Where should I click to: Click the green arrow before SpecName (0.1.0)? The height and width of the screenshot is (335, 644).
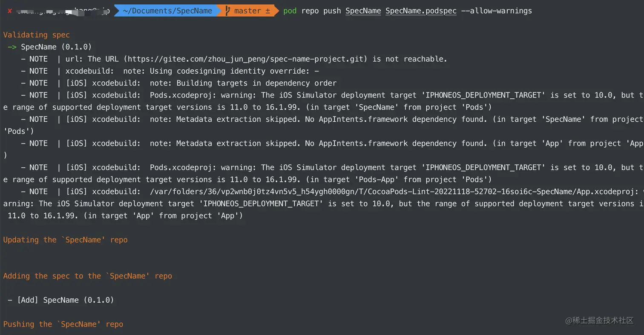click(12, 47)
